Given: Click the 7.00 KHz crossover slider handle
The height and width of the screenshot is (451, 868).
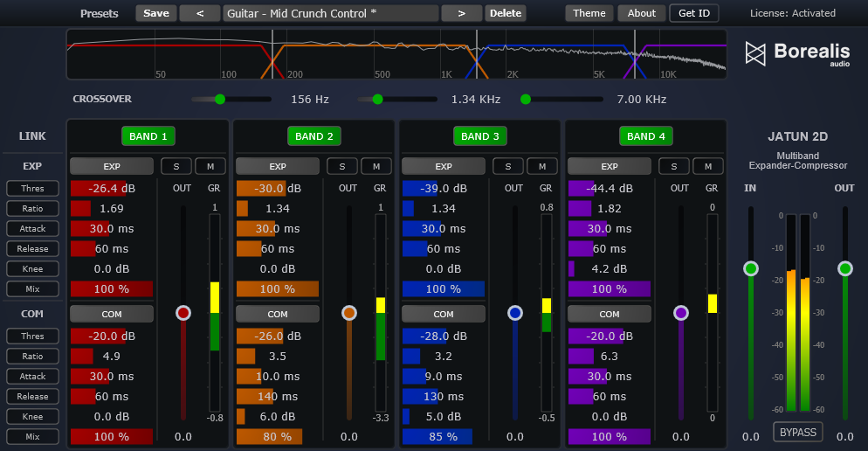Looking at the screenshot, I should pyautogui.click(x=526, y=99).
